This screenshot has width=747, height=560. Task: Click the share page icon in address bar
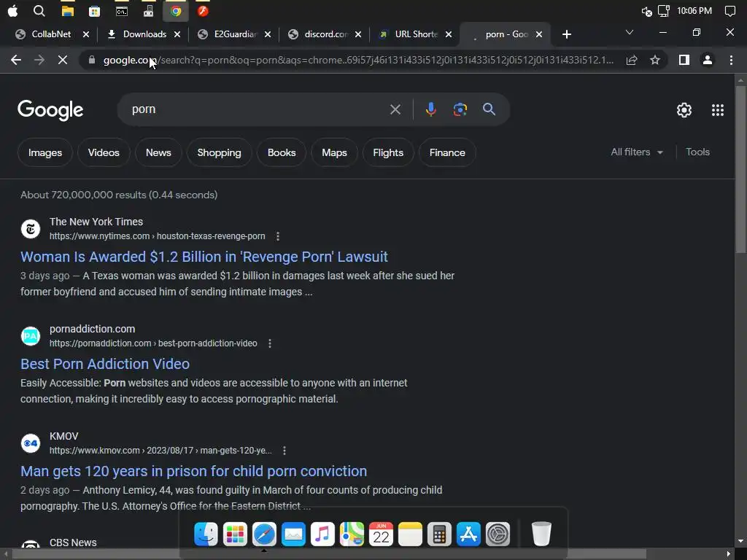[x=632, y=60]
